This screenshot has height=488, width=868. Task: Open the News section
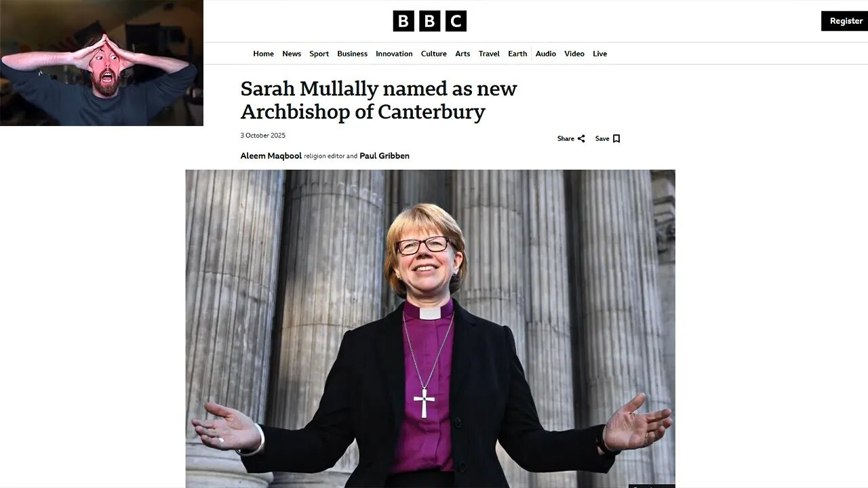click(292, 54)
